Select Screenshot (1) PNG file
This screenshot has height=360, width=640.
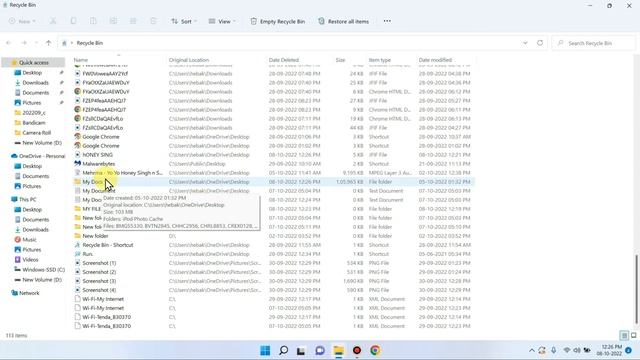[x=99, y=263]
